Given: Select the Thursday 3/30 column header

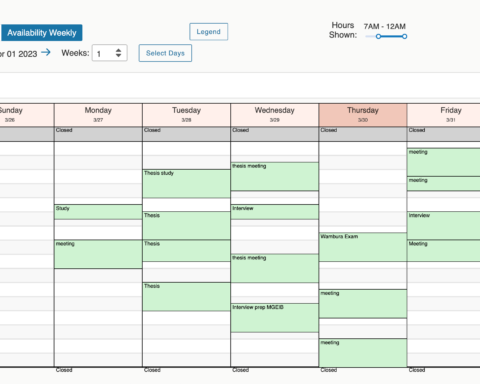Looking at the screenshot, I should [x=363, y=115].
